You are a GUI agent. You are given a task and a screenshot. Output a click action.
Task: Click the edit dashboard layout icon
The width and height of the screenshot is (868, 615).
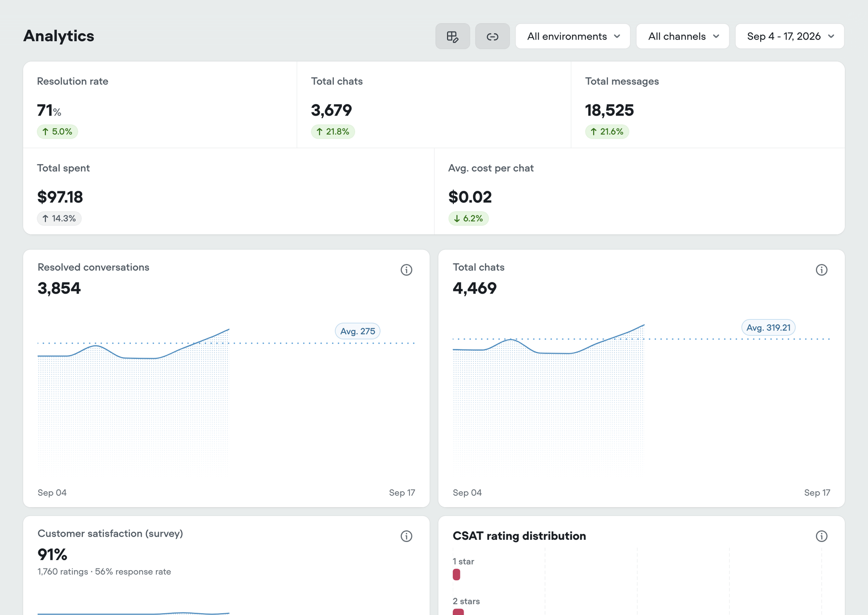[x=453, y=36]
